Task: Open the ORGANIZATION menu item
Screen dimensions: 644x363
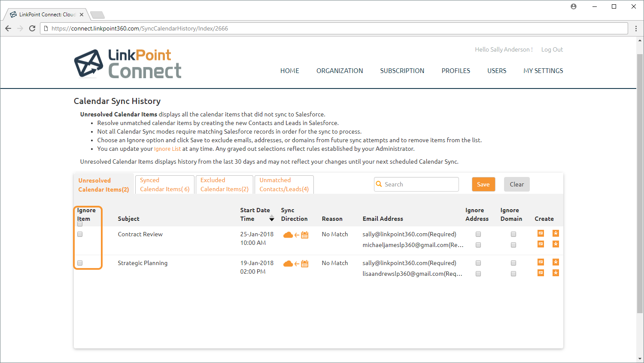Action: click(x=340, y=71)
